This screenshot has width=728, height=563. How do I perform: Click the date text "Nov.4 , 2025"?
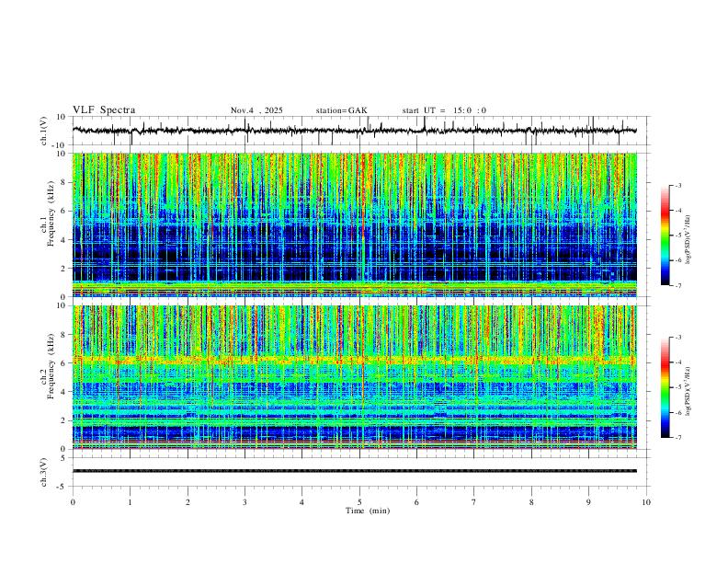(256, 110)
